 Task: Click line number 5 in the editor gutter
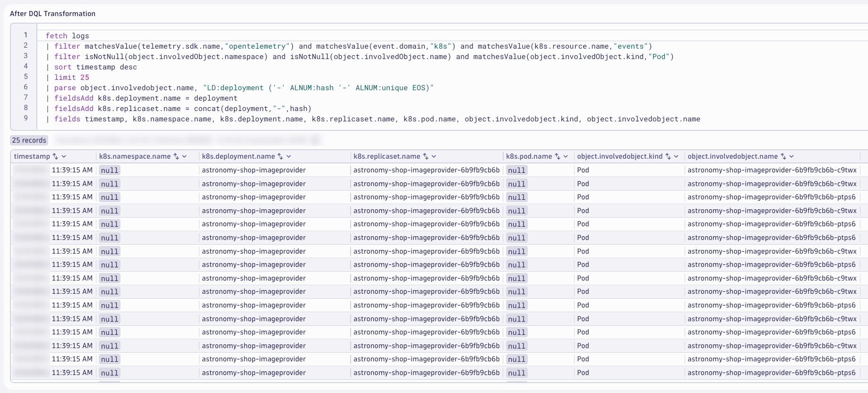[x=26, y=77]
